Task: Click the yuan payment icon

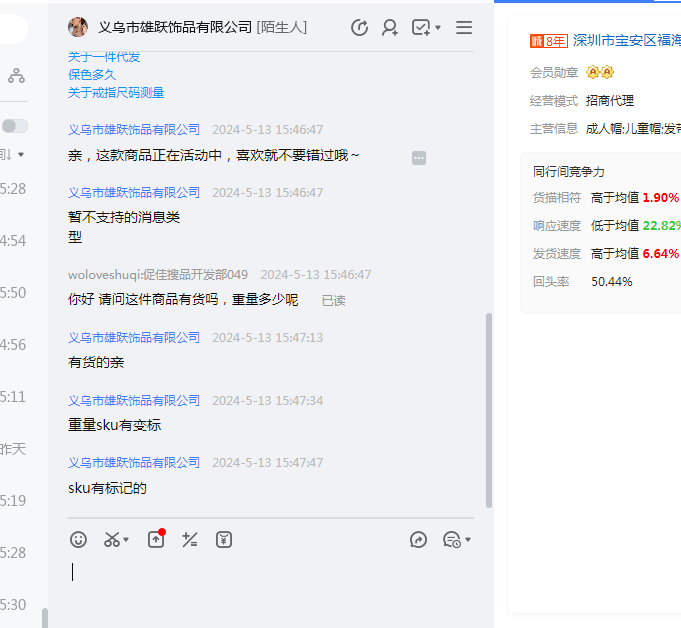Action: point(224,540)
